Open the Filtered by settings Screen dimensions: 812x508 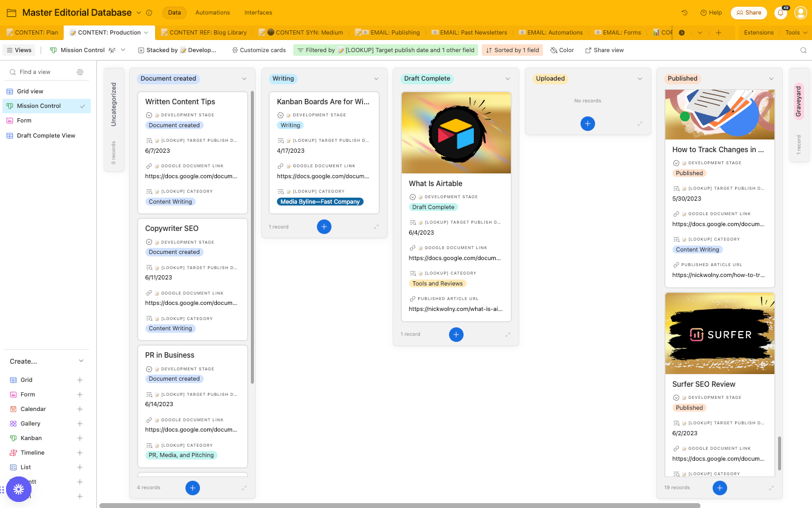[386, 50]
